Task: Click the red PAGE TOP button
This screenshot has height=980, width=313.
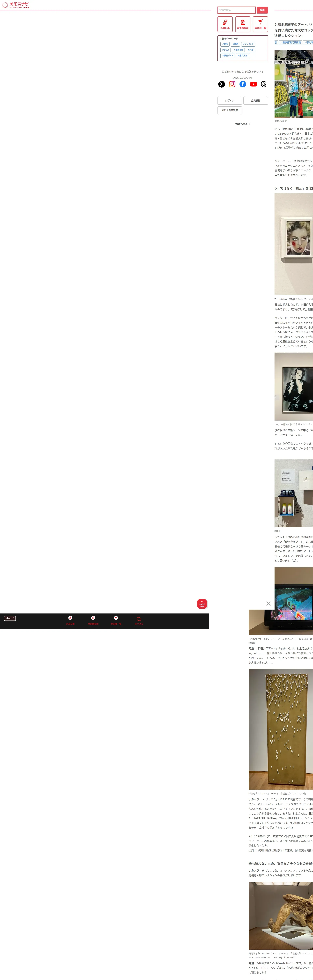Action: (x=202, y=604)
